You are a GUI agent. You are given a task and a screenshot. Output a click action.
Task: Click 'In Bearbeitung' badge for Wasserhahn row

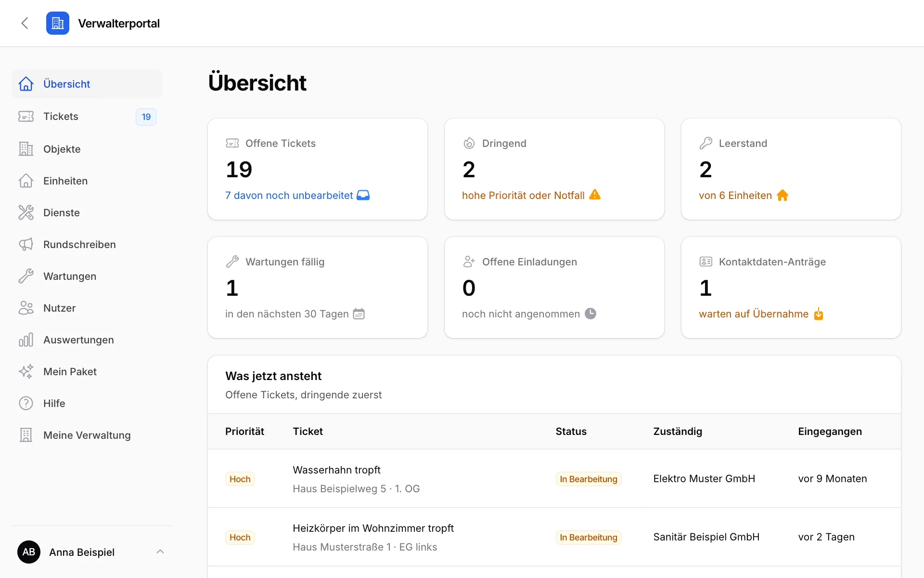click(588, 479)
